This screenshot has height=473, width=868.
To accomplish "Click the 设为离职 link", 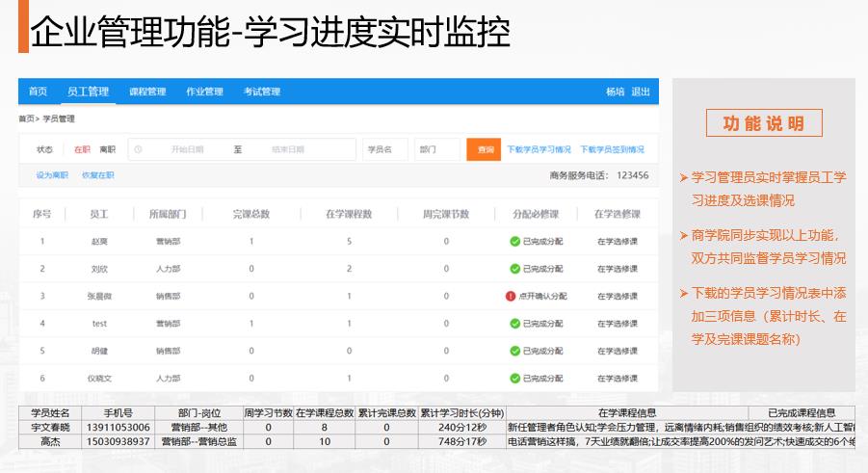I will (52, 175).
